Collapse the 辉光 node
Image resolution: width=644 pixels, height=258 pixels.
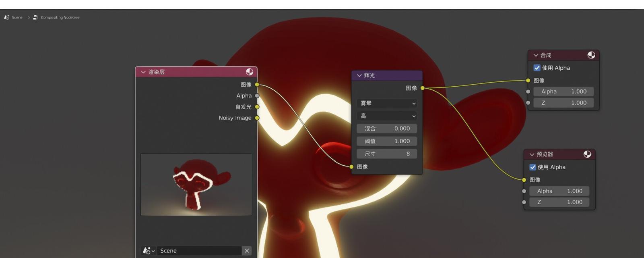(x=359, y=75)
